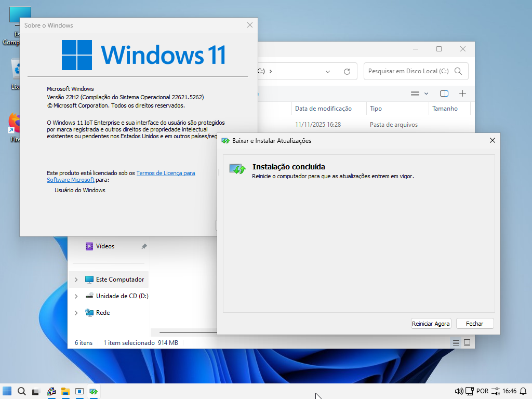Click the update installer dialog title icon
This screenshot has height=399, width=532.
point(225,140)
